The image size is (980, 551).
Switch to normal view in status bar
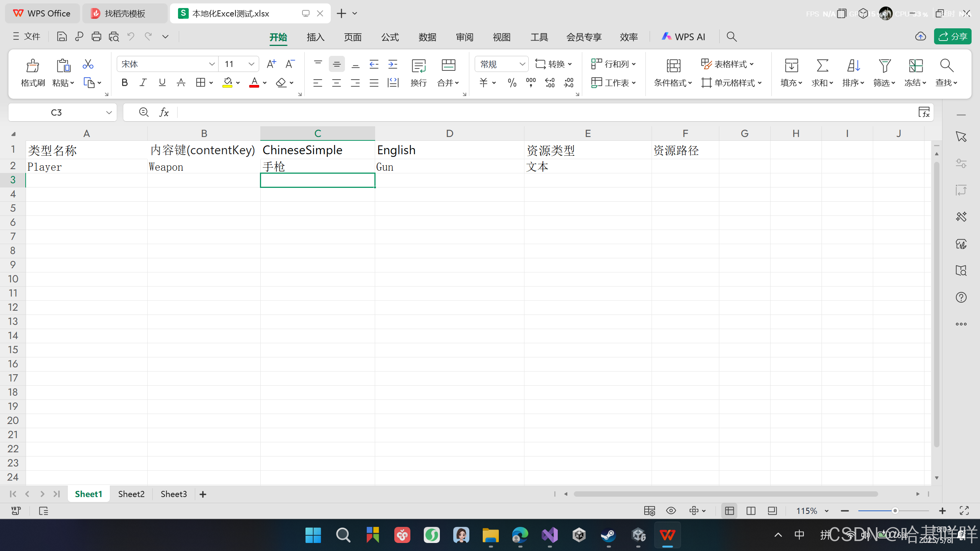(729, 510)
